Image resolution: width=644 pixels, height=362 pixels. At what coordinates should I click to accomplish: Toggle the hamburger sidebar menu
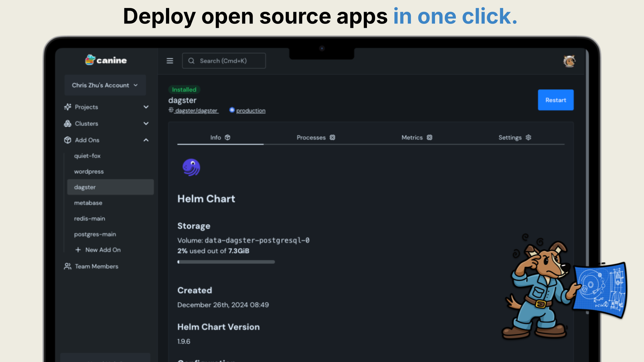[170, 61]
